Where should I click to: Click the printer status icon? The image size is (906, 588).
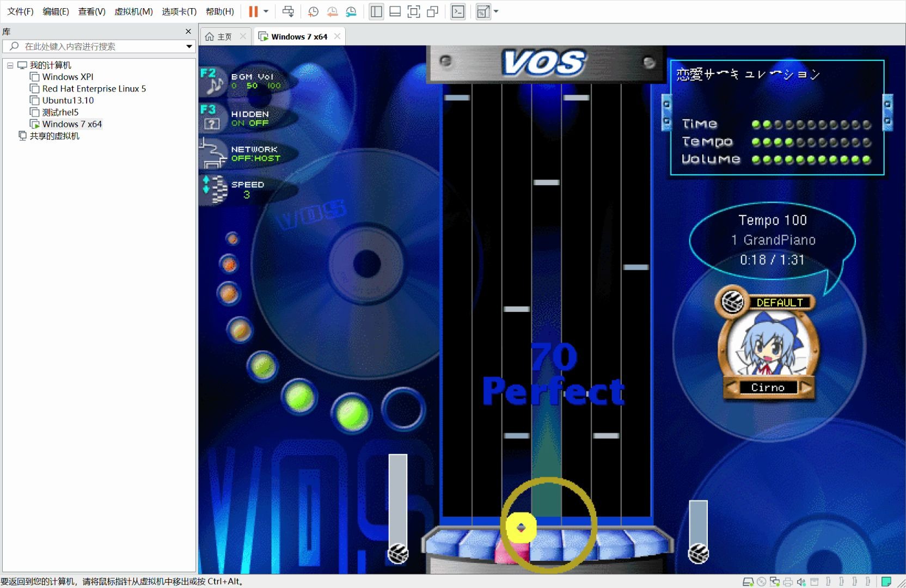(788, 581)
